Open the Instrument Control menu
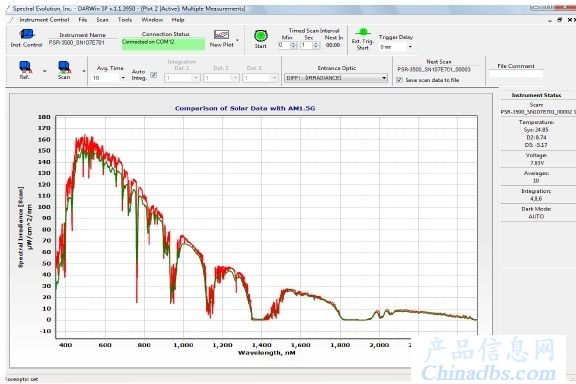 tap(44, 20)
